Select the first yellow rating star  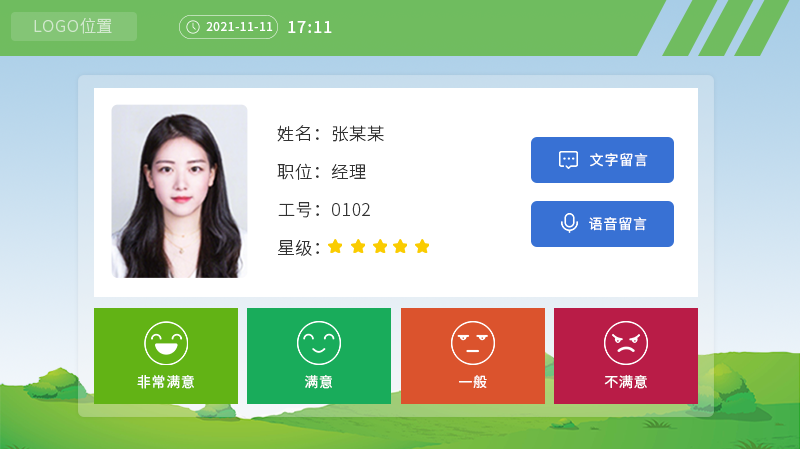pyautogui.click(x=335, y=246)
